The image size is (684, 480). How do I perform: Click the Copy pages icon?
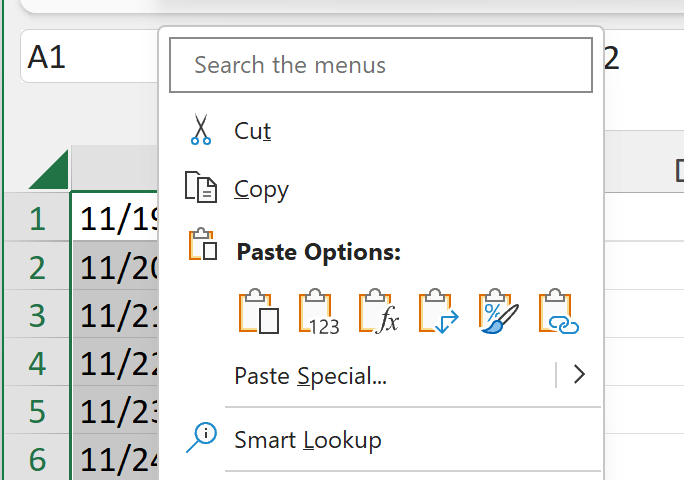coord(201,189)
